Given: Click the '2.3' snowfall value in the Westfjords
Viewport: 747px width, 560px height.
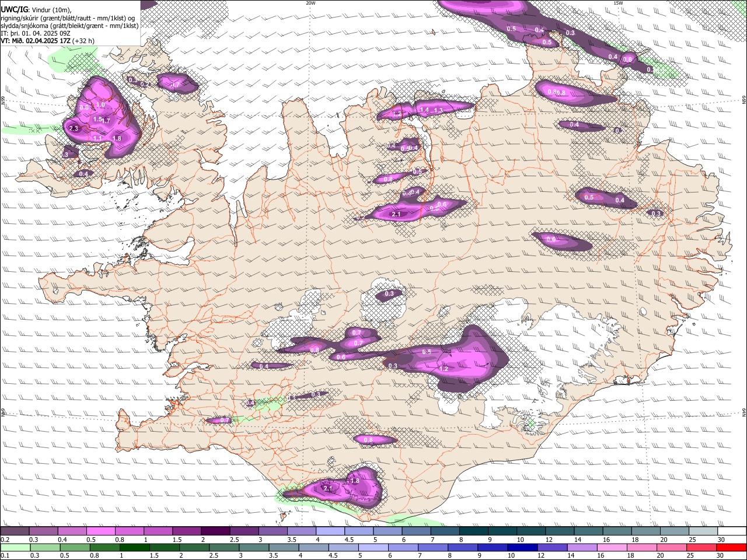Looking at the screenshot, I should pos(74,128).
